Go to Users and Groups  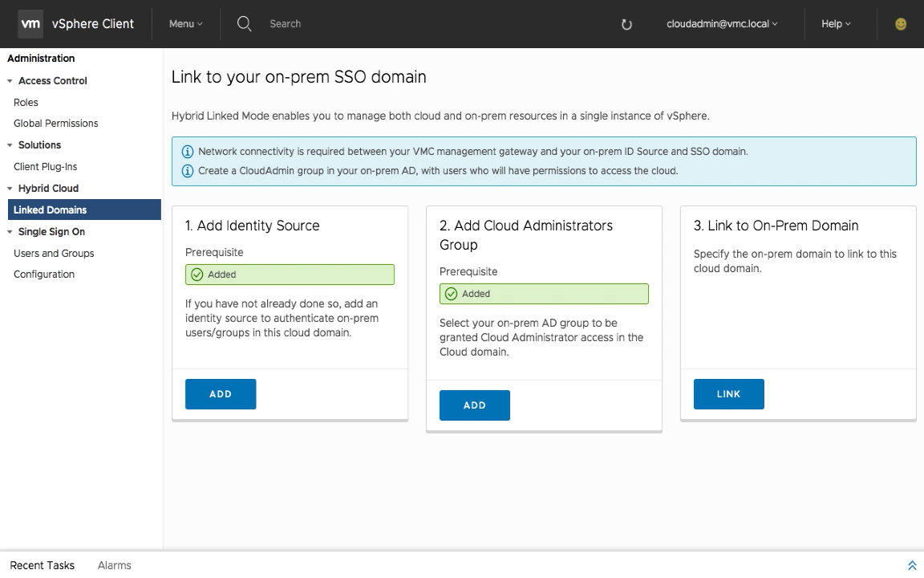click(54, 254)
